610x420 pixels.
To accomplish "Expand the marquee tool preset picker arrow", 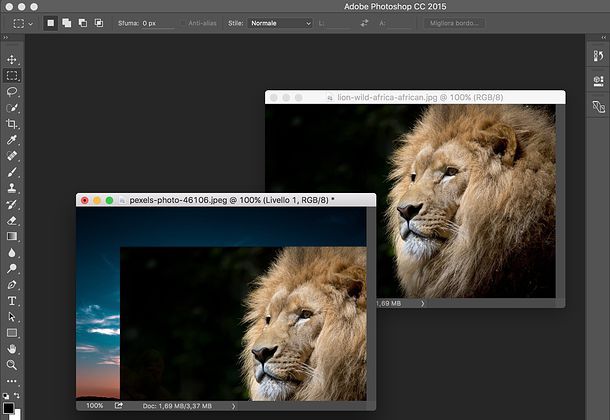I will [30, 22].
